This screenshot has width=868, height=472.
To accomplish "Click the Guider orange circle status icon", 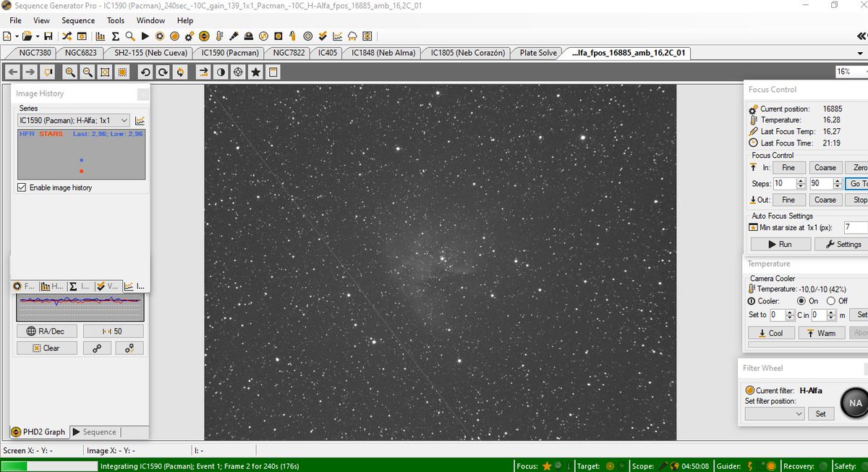I will pos(771,465).
